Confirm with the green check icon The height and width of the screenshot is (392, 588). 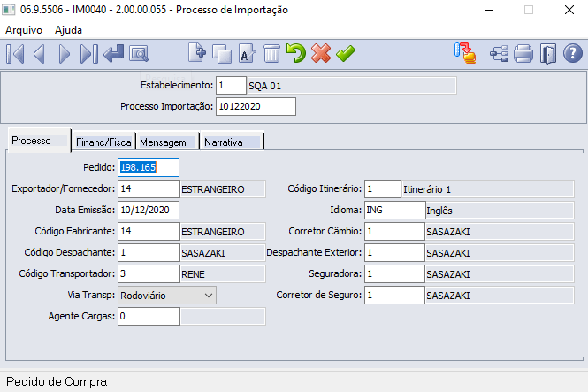coord(346,53)
